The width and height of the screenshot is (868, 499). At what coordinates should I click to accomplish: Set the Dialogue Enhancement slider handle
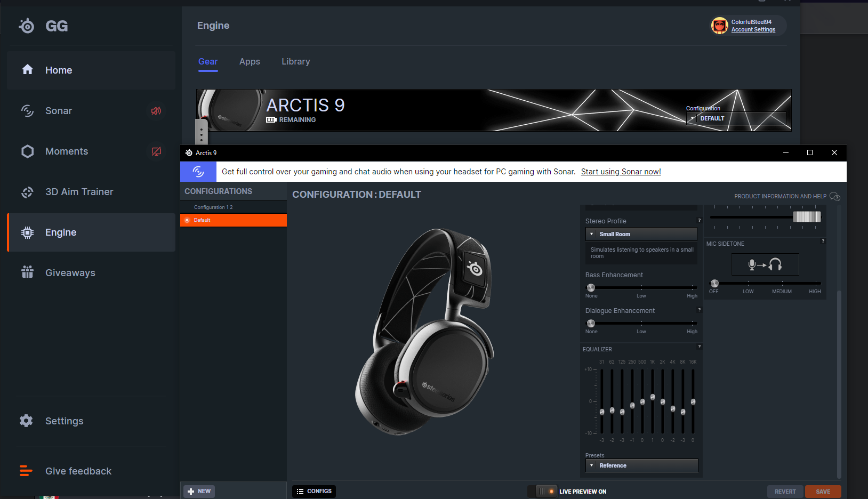(591, 324)
